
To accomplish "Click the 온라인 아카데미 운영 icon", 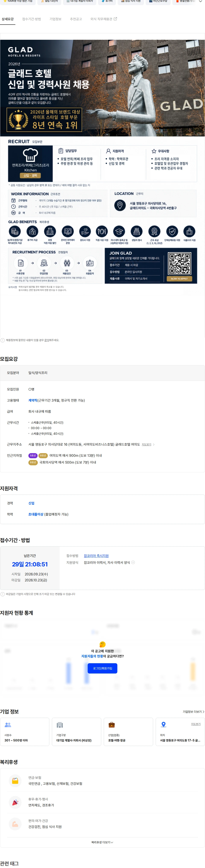I will [x=68, y=231].
